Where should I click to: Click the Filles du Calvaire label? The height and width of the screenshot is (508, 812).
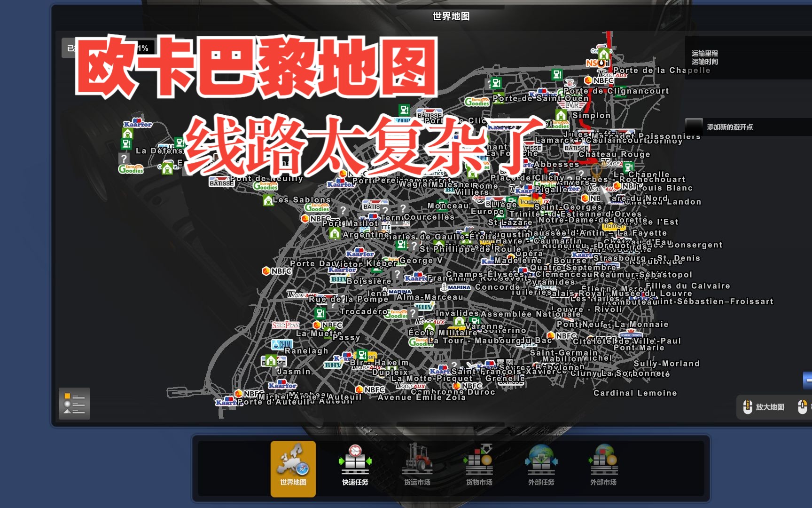(688, 286)
